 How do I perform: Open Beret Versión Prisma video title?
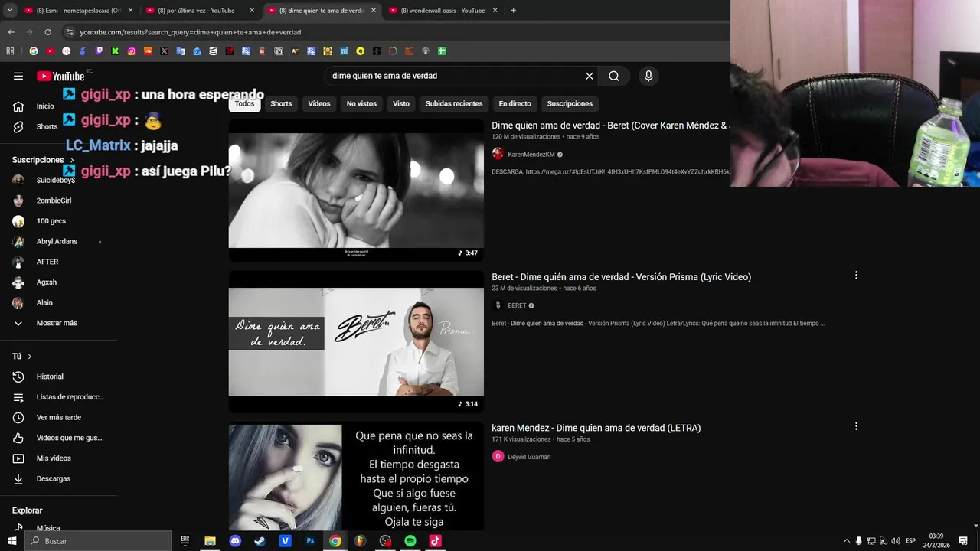(621, 277)
